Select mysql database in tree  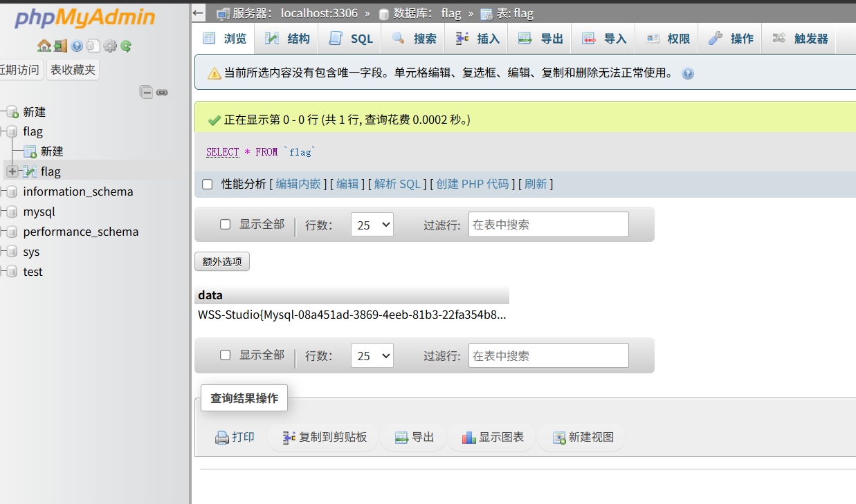(x=39, y=212)
